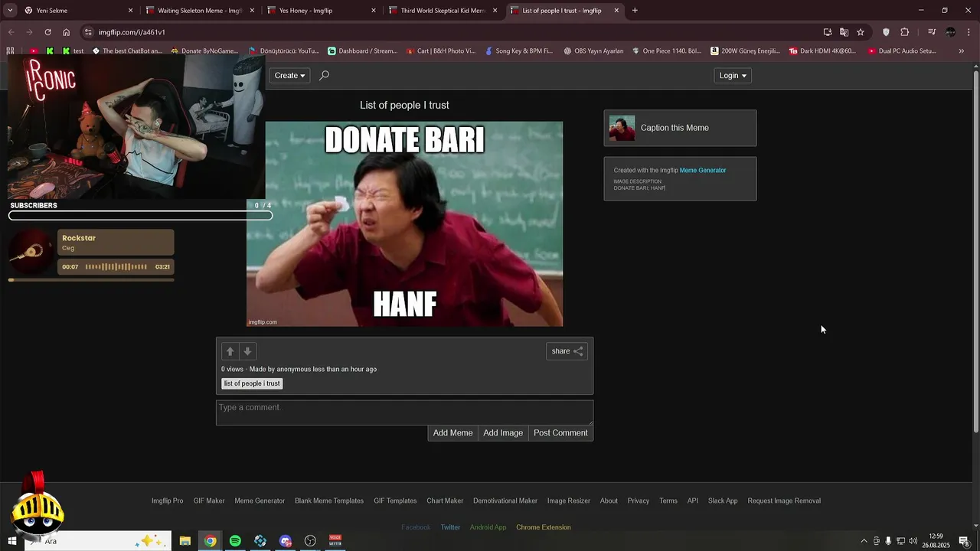The width and height of the screenshot is (980, 551).
Task: Close the Yes Honey tab
Action: click(x=374, y=11)
